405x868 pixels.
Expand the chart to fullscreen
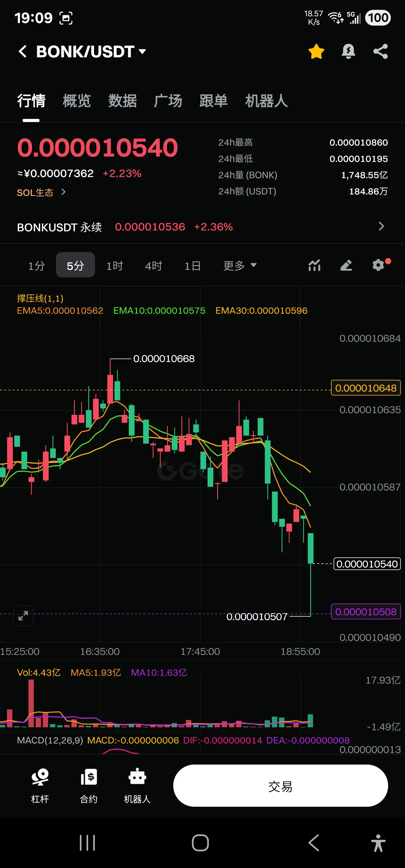point(23,616)
